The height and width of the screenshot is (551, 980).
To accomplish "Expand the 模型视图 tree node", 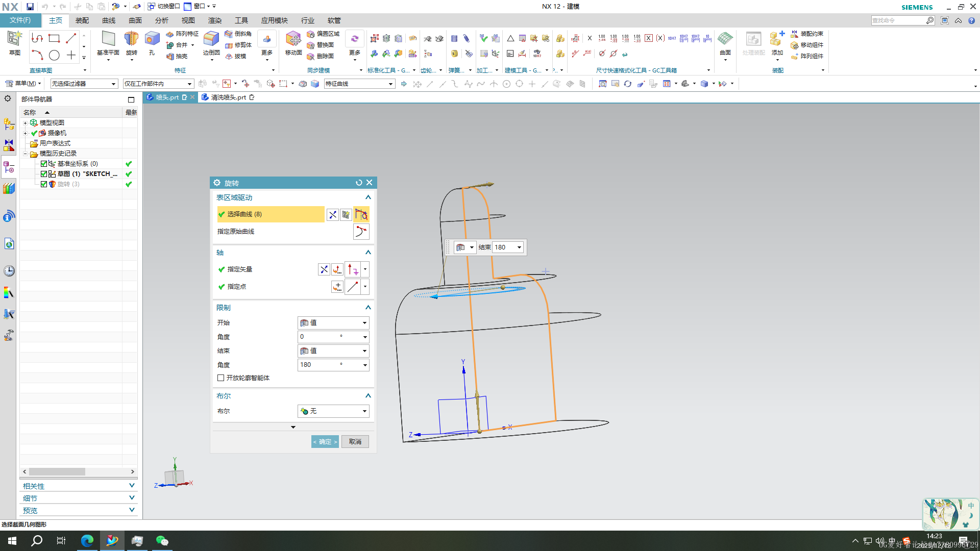I will tap(25, 123).
